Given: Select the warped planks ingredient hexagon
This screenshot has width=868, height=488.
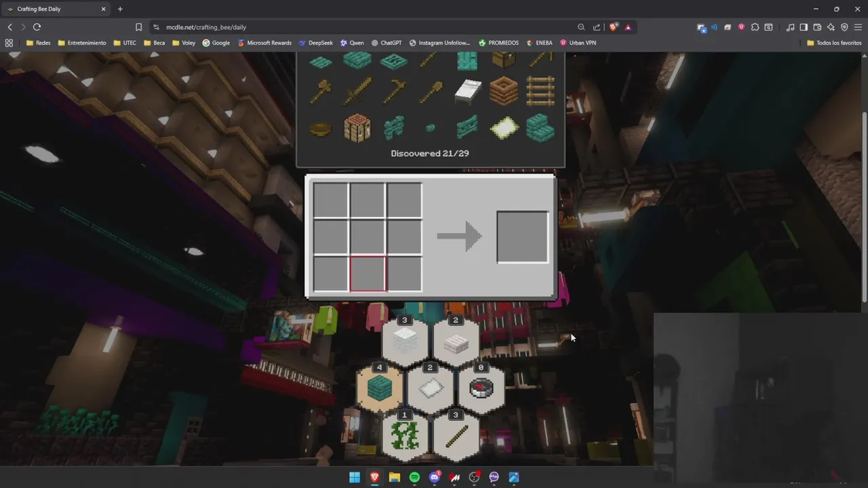Looking at the screenshot, I should click(x=379, y=388).
